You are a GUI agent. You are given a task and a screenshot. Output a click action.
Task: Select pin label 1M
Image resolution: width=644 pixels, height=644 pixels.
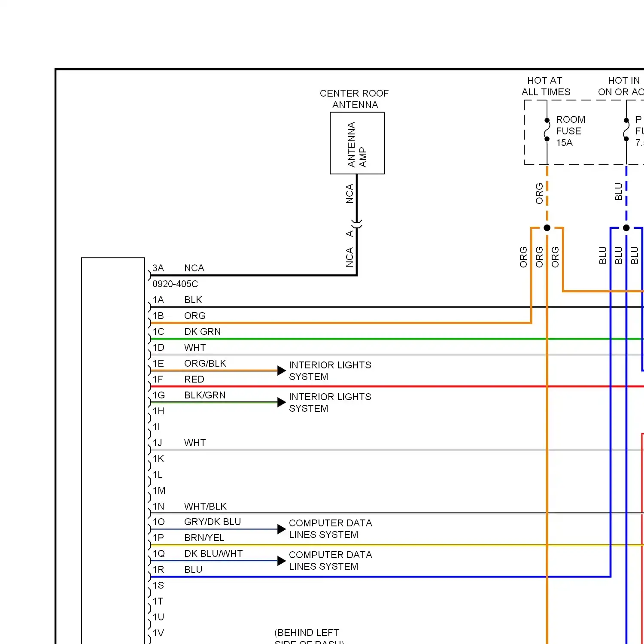(x=159, y=491)
